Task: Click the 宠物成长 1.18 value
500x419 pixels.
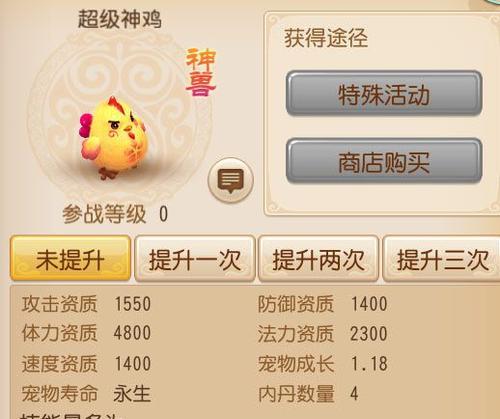Action: point(369,363)
